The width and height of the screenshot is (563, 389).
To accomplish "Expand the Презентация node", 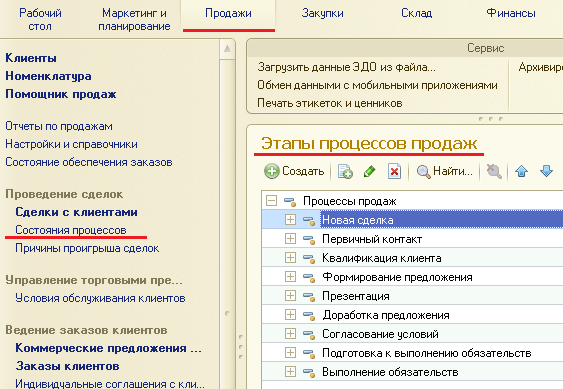I will pyautogui.click(x=290, y=296).
